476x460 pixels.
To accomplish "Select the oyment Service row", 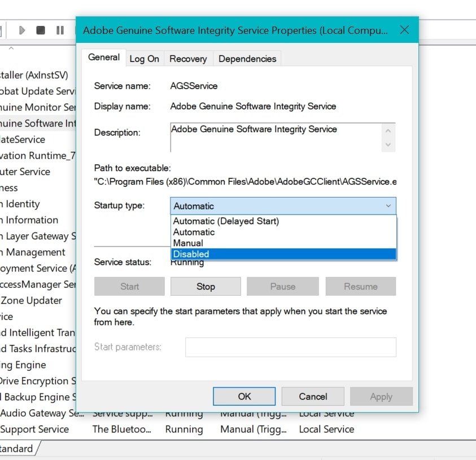I will 38,268.
